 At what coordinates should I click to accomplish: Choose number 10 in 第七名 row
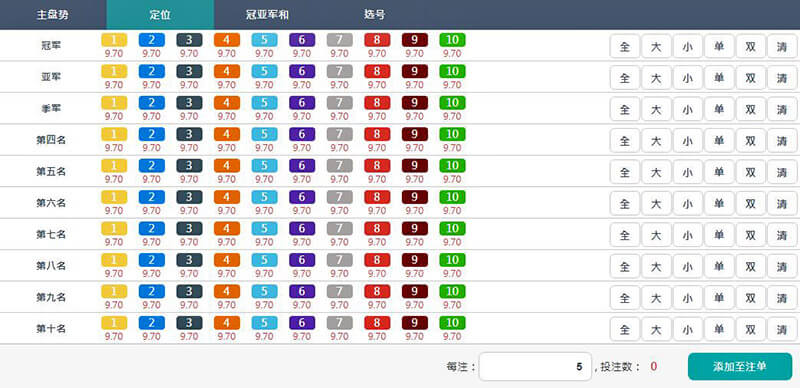[x=452, y=229]
